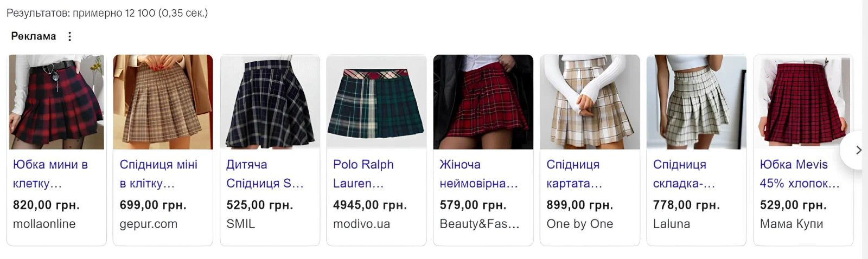Open the three-dot menu beside Реклама
The height and width of the screenshot is (259, 868).
click(69, 36)
